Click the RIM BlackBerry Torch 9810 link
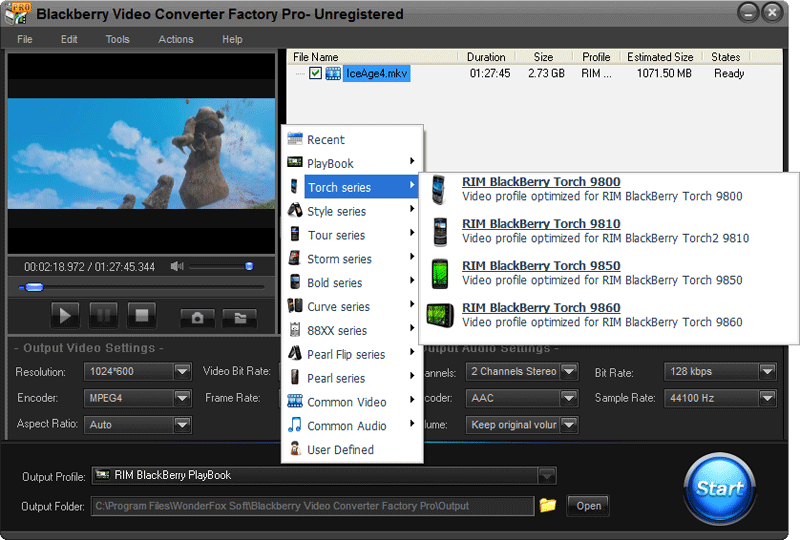This screenshot has width=800, height=540. tap(541, 224)
